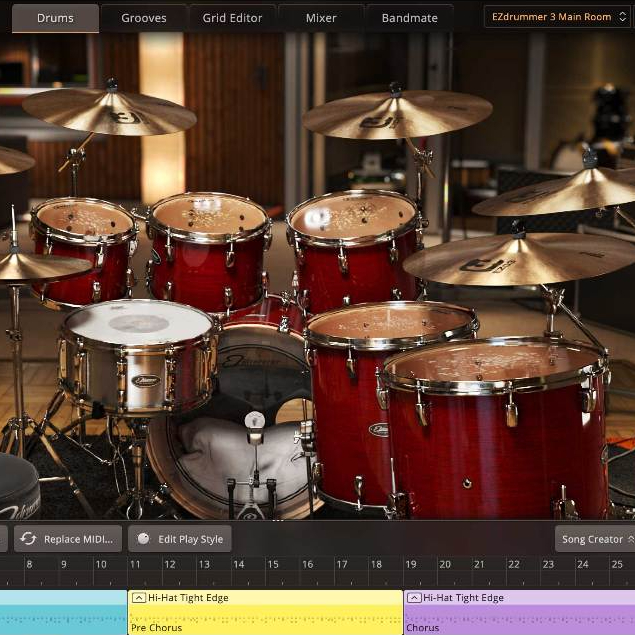Click the Replace MIDI button
The height and width of the screenshot is (635, 635).
tap(68, 539)
